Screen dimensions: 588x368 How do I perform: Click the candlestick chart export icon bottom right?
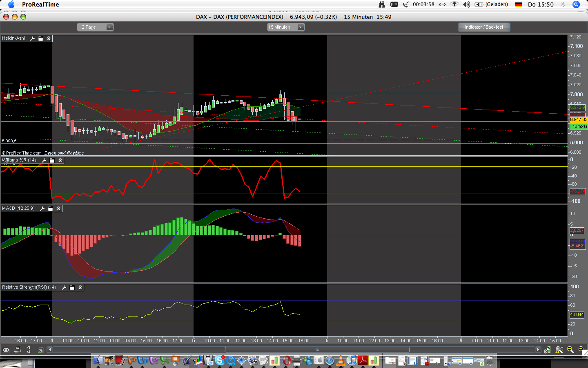[547, 350]
